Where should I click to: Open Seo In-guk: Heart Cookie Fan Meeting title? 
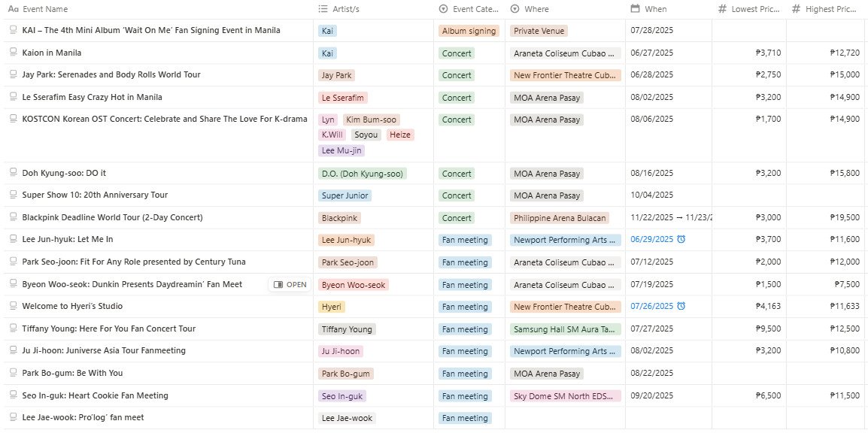click(96, 395)
